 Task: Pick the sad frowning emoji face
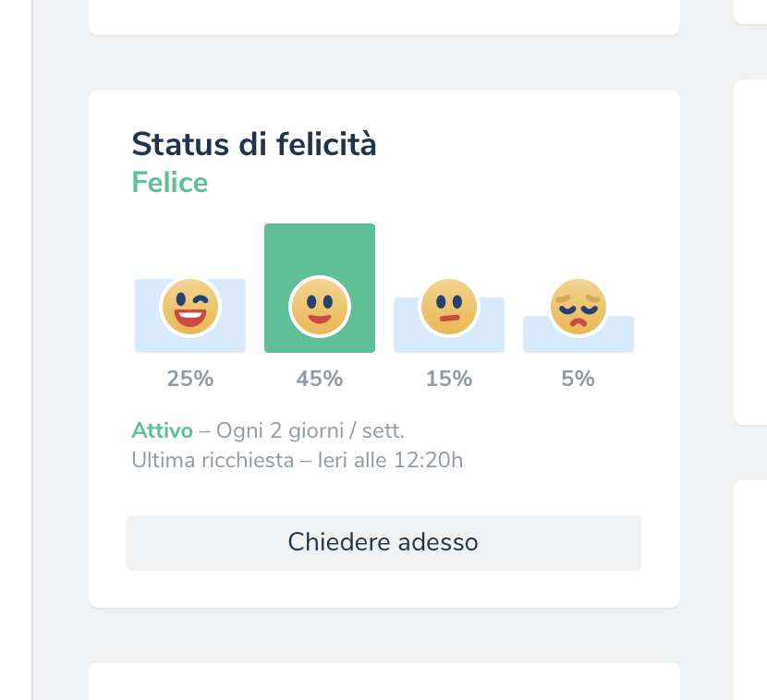(578, 307)
